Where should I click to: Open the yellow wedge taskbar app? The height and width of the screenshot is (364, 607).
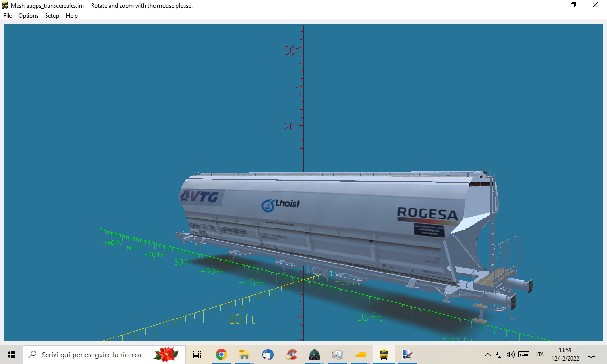pos(361,354)
